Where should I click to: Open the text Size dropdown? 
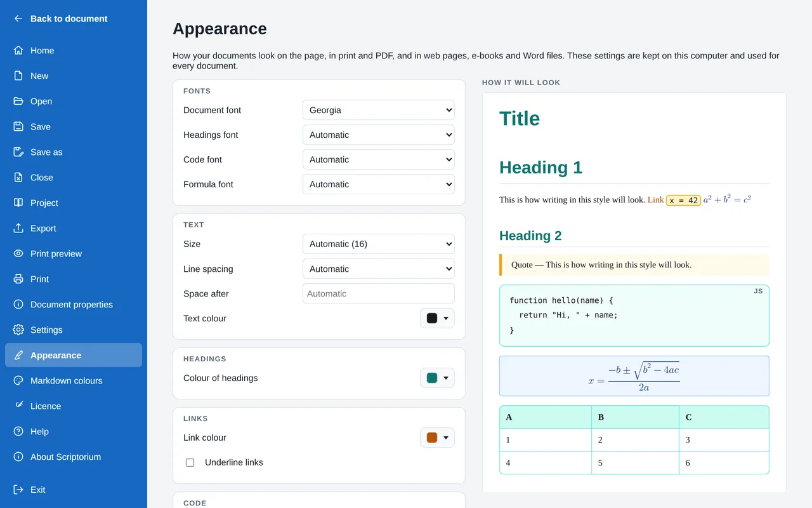(x=379, y=244)
